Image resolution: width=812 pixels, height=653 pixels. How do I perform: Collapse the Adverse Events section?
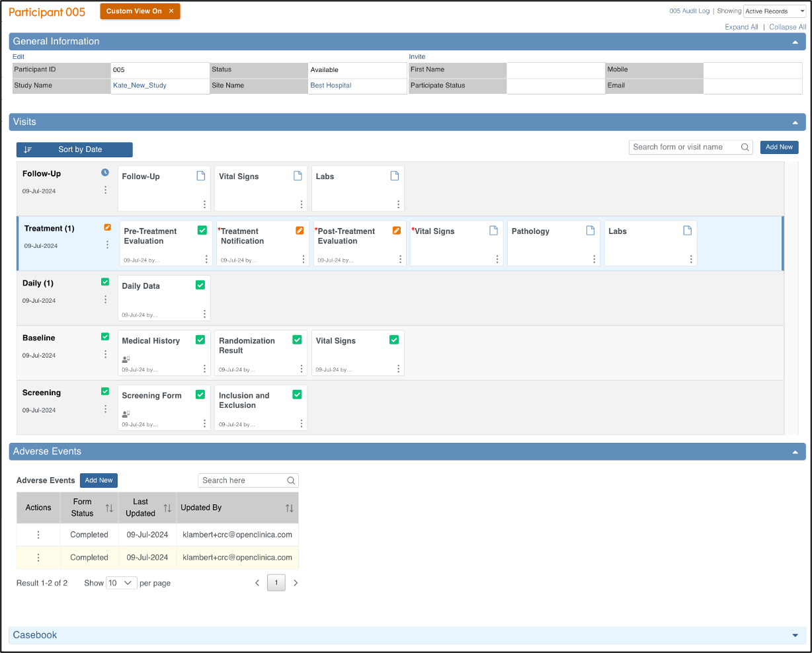coord(795,453)
